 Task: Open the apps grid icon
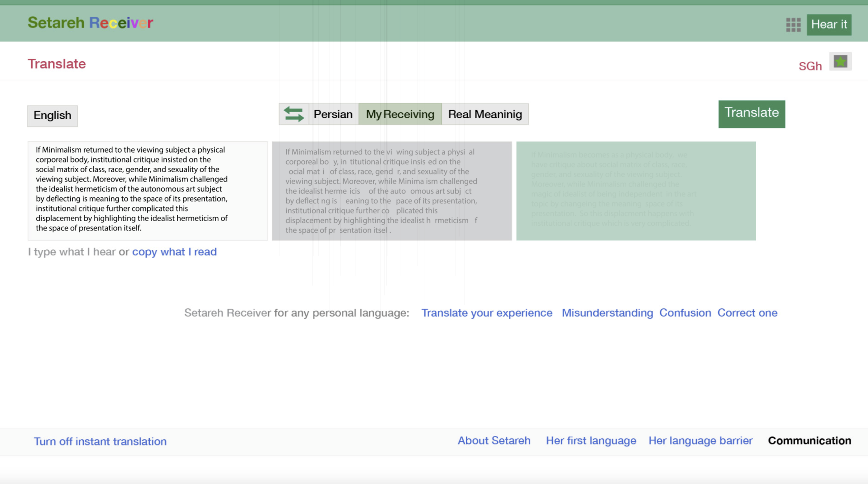pyautogui.click(x=793, y=25)
